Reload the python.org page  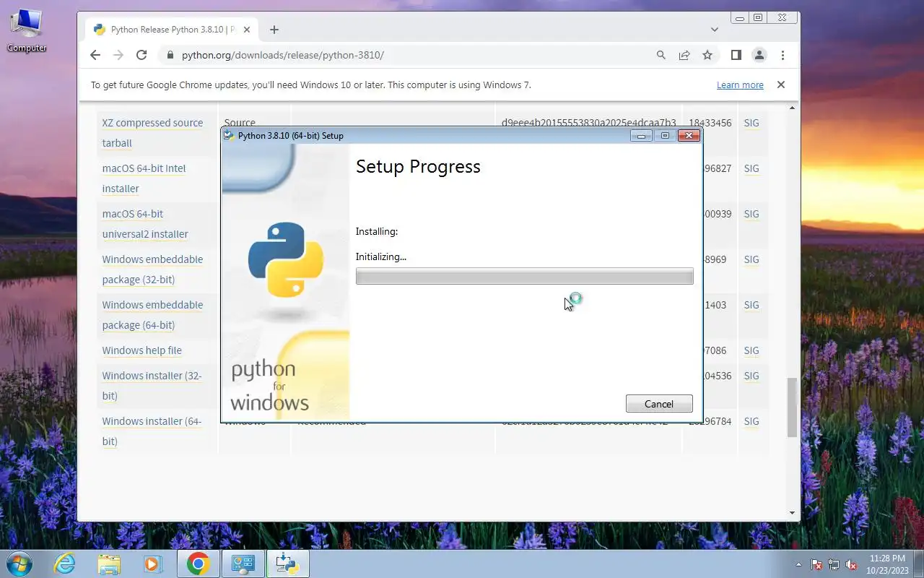click(x=141, y=55)
